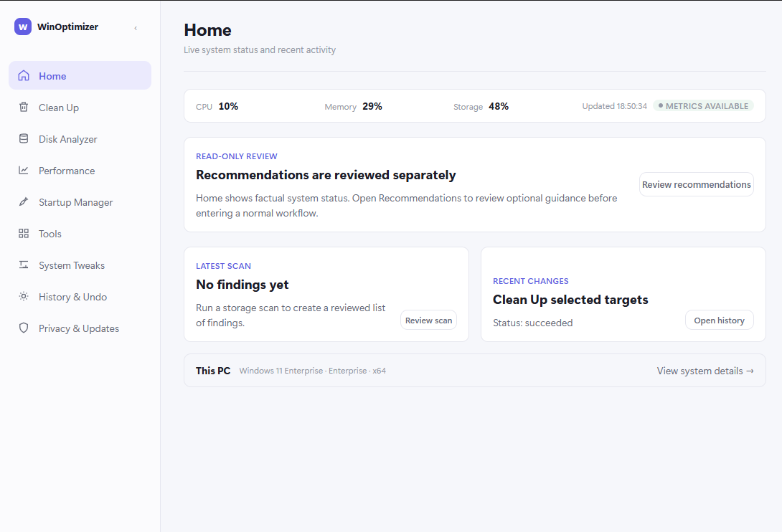Image resolution: width=782 pixels, height=532 pixels.
Task: Click 'Live system status and recent activity' subtitle
Action: tap(260, 50)
